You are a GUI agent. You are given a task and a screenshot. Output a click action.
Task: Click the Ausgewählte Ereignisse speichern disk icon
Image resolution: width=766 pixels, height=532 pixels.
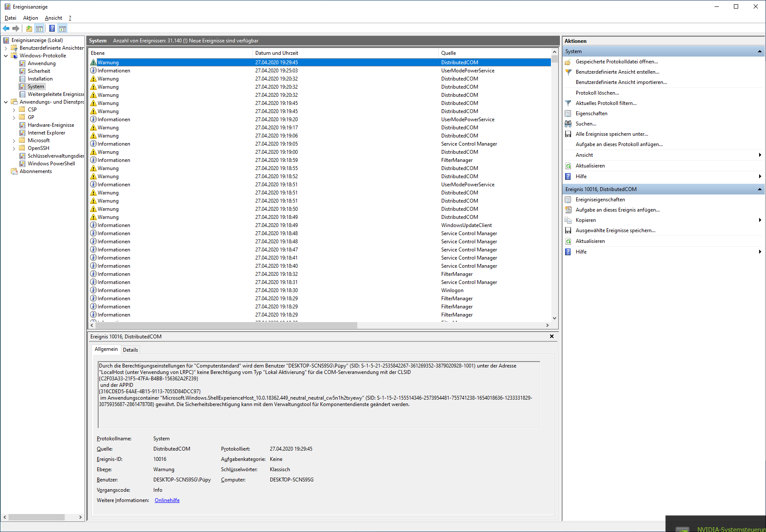568,230
